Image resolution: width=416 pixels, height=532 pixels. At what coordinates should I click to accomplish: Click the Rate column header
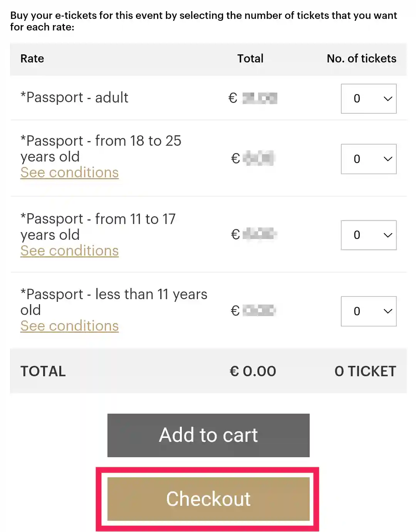32,59
